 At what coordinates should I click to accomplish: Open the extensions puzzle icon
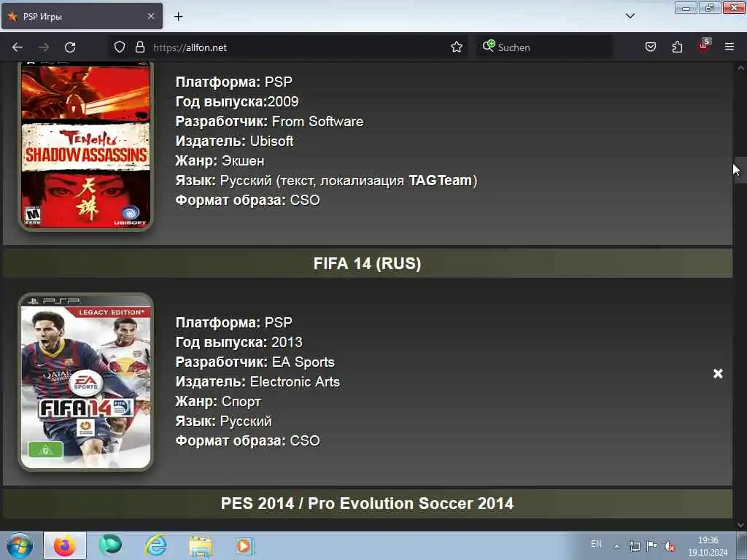tap(677, 47)
